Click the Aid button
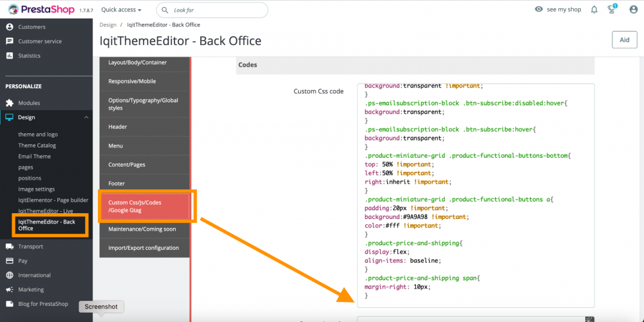The width and height of the screenshot is (644, 322). point(624,40)
